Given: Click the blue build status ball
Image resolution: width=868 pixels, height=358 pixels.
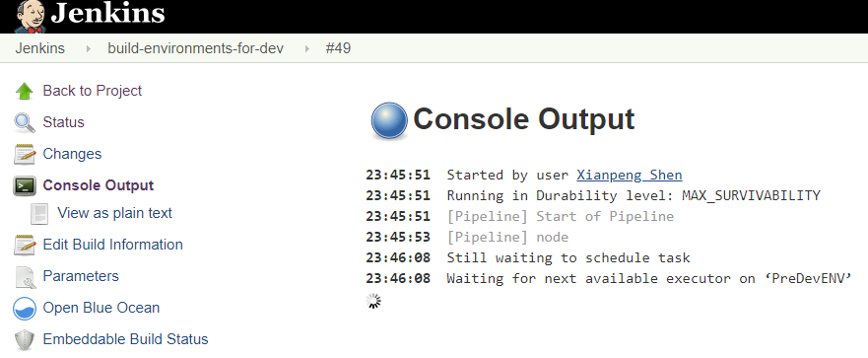Looking at the screenshot, I should click(389, 120).
